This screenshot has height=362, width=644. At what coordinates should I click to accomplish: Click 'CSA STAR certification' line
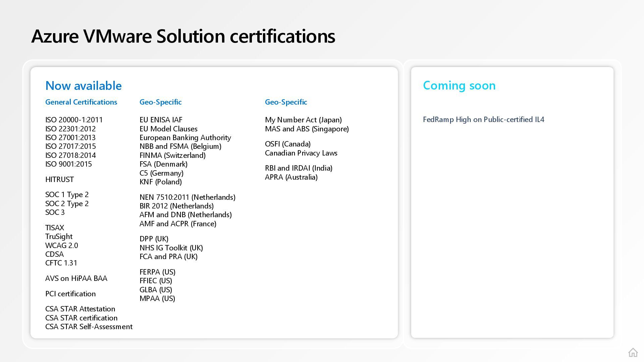pos(82,318)
